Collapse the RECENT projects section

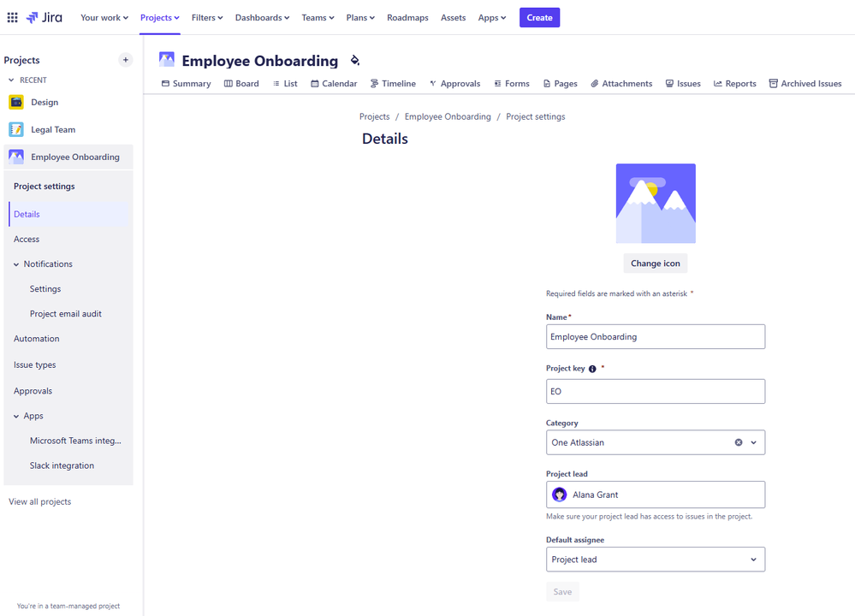tap(11, 80)
